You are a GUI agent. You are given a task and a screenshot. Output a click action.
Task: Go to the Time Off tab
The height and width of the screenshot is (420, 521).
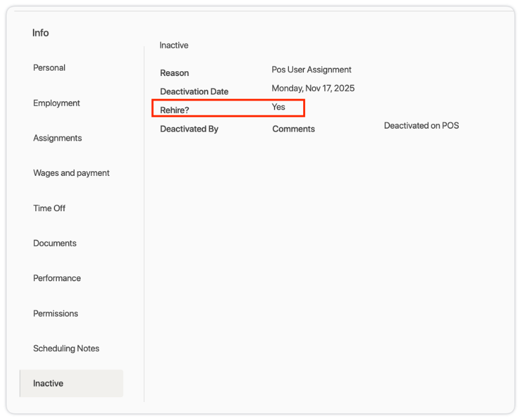50,208
